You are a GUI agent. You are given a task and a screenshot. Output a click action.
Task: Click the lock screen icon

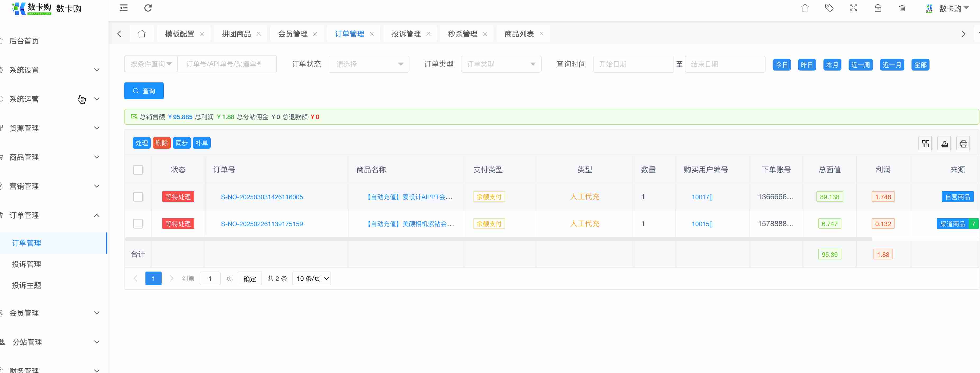tap(878, 8)
